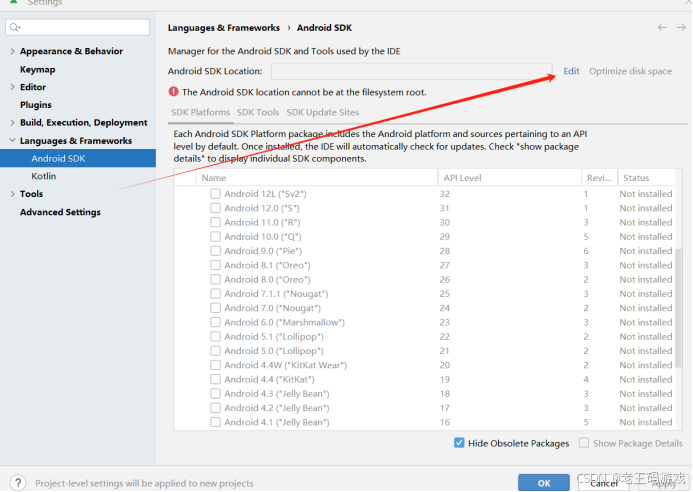
Task: Check the Android 4.4 ("KitKat") checkbox
Action: pyautogui.click(x=215, y=379)
